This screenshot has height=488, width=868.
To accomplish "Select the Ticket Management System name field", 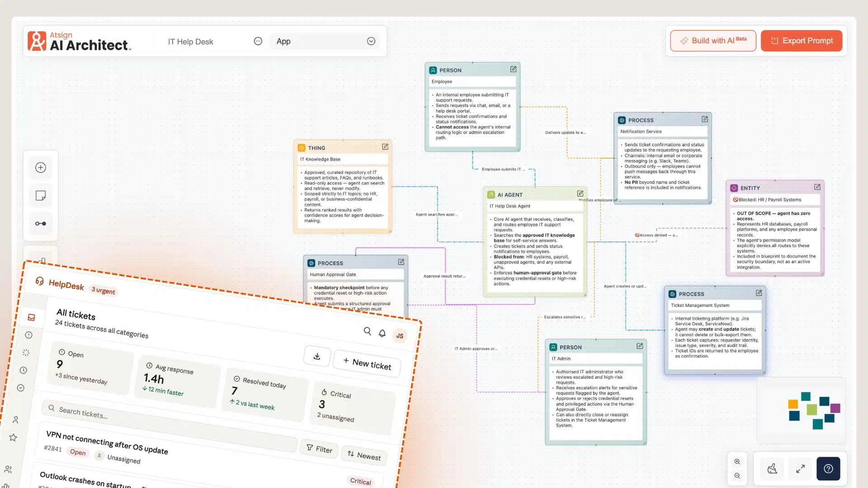I will click(x=715, y=305).
